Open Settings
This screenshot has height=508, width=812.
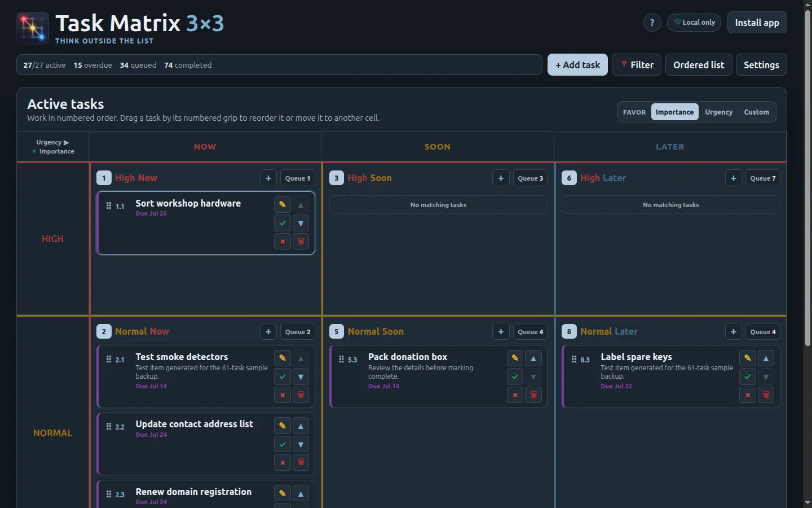761,65
